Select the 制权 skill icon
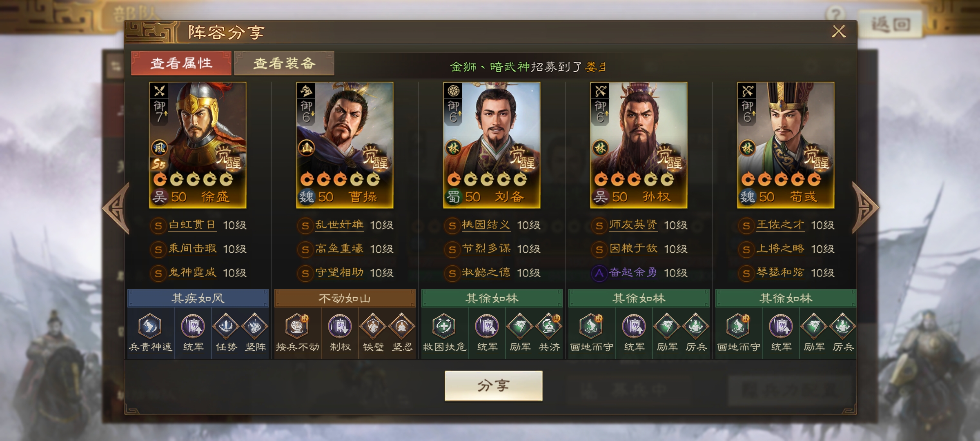 coord(340,326)
